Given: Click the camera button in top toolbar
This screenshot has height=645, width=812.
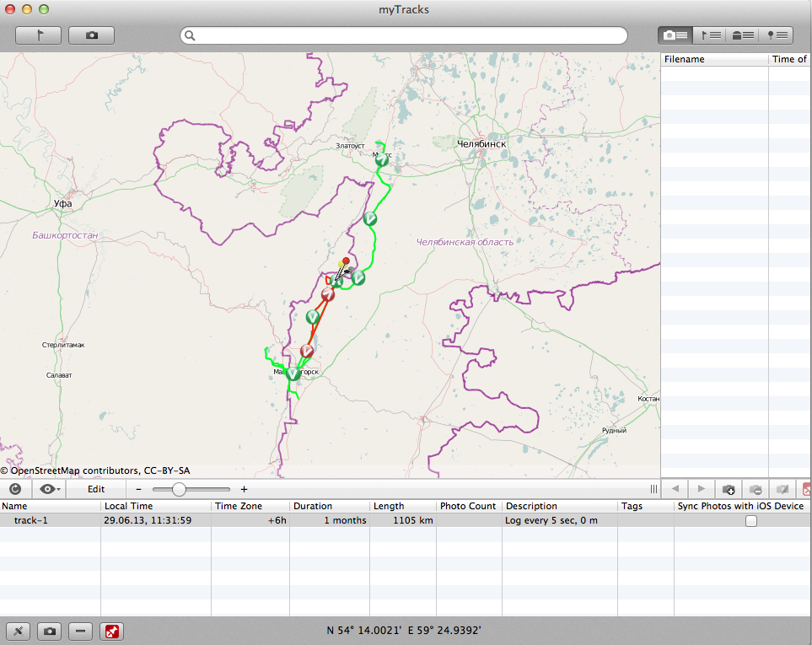Looking at the screenshot, I should point(92,35).
